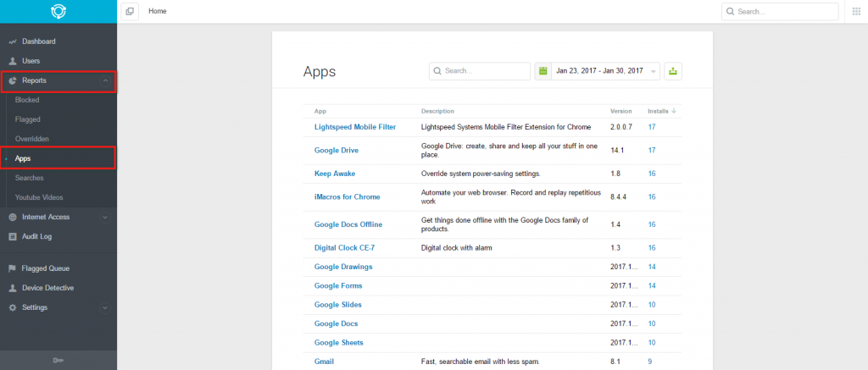Click the green calendar icon
The image size is (868, 370).
tap(543, 71)
